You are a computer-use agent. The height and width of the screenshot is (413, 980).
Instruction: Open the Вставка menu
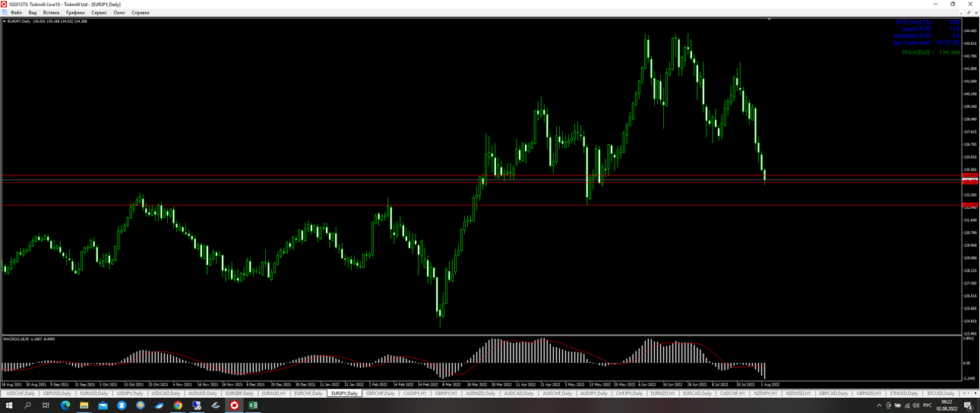(52, 13)
